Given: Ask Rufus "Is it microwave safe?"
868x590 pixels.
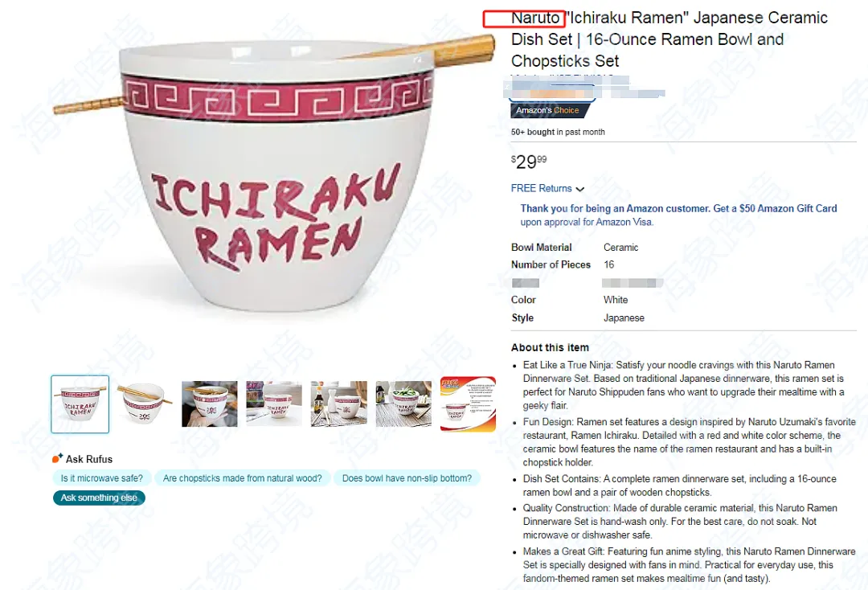Looking at the screenshot, I should tap(102, 478).
